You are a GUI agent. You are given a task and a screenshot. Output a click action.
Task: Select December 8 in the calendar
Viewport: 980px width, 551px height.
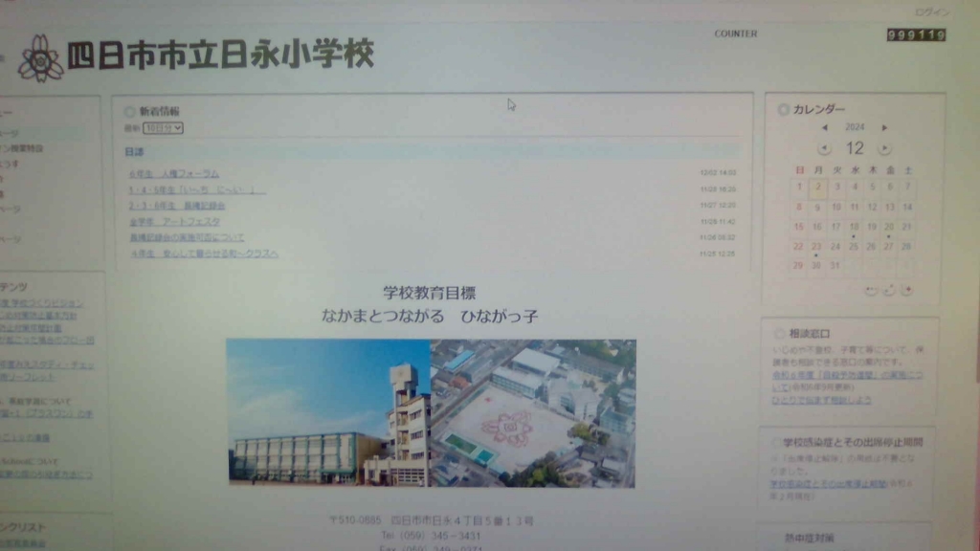[799, 208]
